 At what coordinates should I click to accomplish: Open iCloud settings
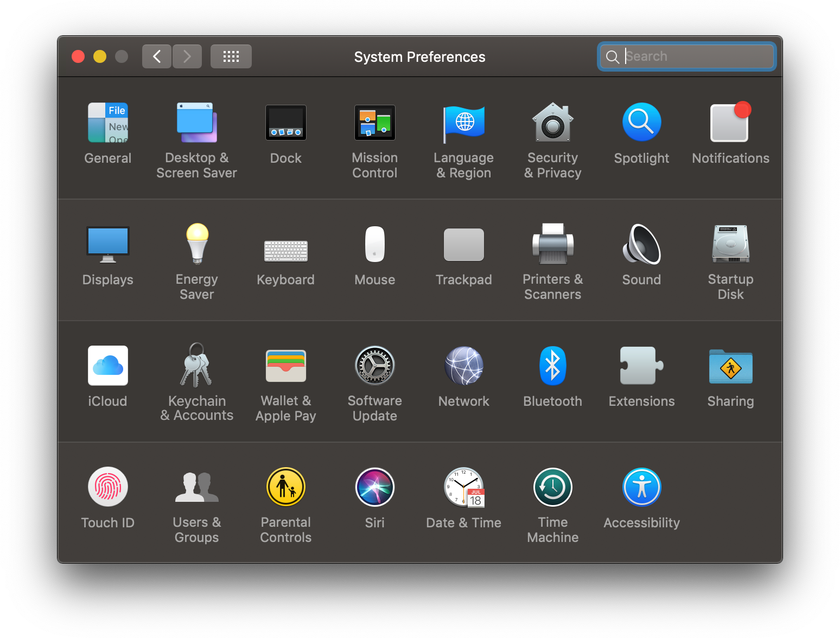click(x=107, y=365)
